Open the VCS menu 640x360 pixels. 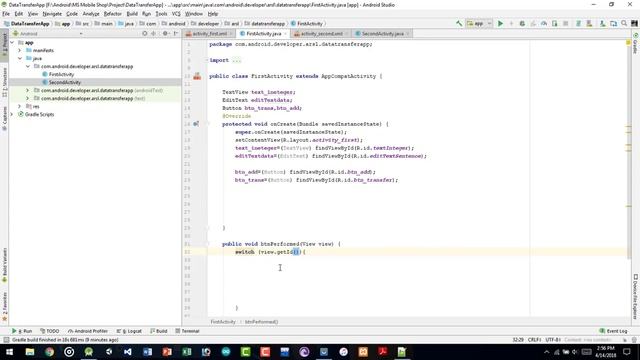pyautogui.click(x=176, y=14)
